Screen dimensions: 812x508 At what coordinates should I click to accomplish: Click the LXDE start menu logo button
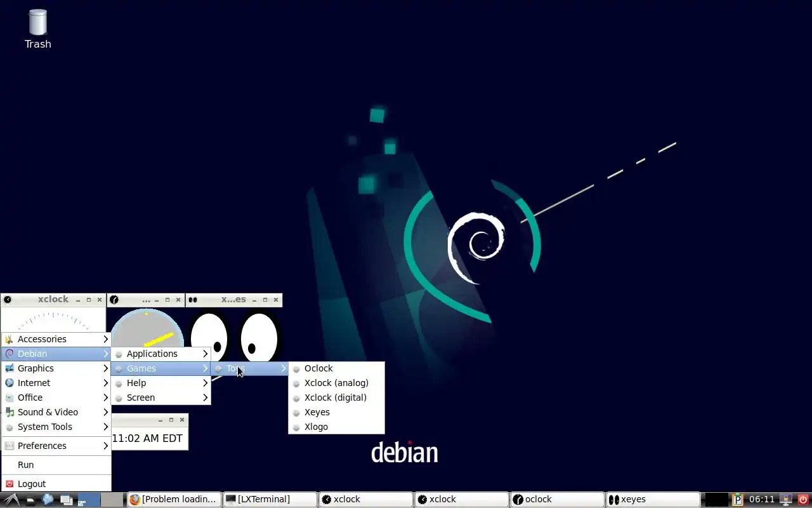pyautogui.click(x=11, y=500)
